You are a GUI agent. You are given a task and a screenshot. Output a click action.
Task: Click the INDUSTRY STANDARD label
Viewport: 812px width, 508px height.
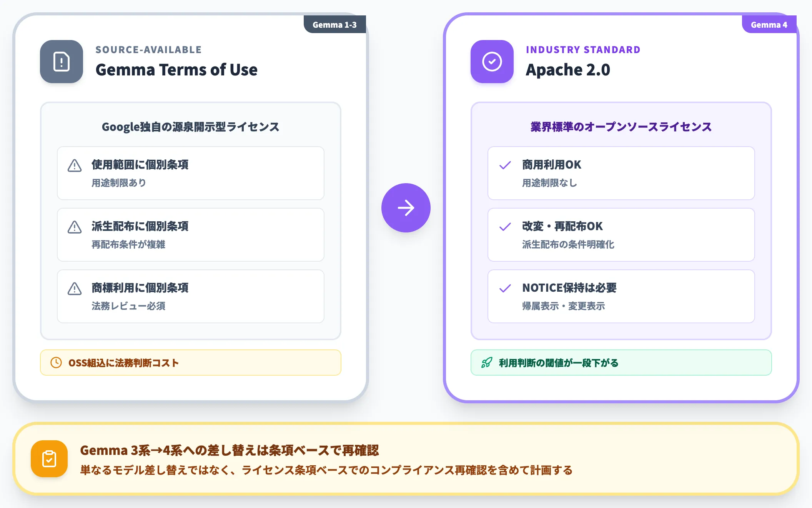pos(583,50)
